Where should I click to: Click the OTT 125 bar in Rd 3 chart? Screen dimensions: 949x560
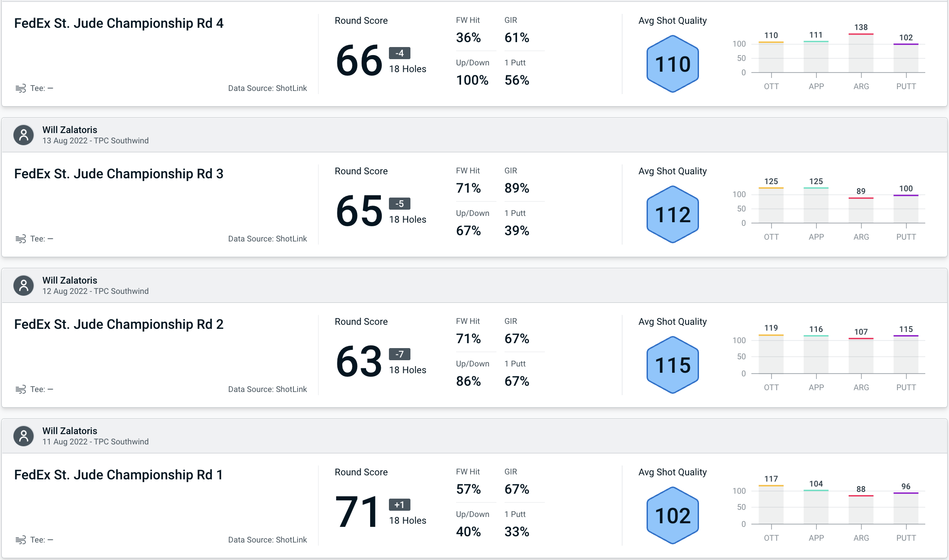pyautogui.click(x=771, y=205)
